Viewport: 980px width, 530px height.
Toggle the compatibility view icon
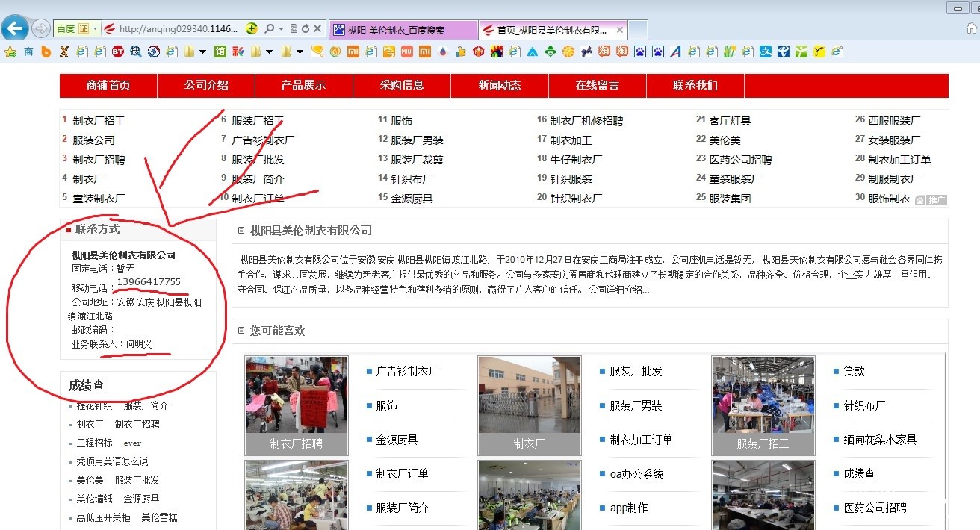294,29
